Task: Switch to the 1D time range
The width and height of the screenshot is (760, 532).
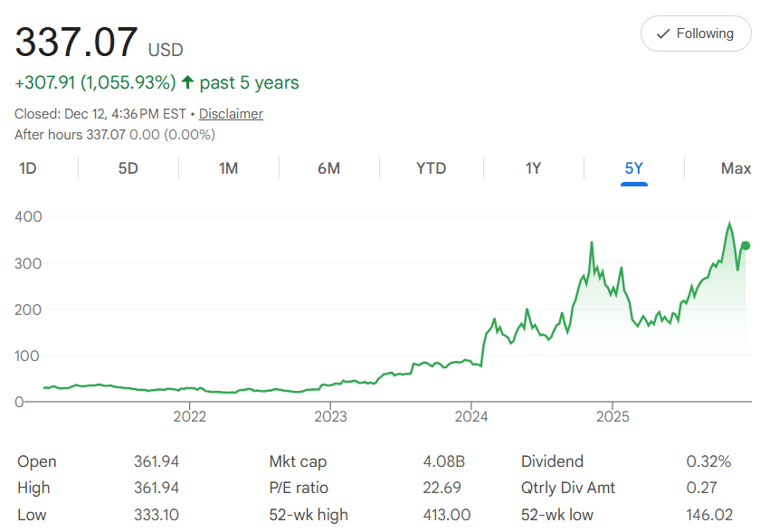Action: click(x=28, y=168)
